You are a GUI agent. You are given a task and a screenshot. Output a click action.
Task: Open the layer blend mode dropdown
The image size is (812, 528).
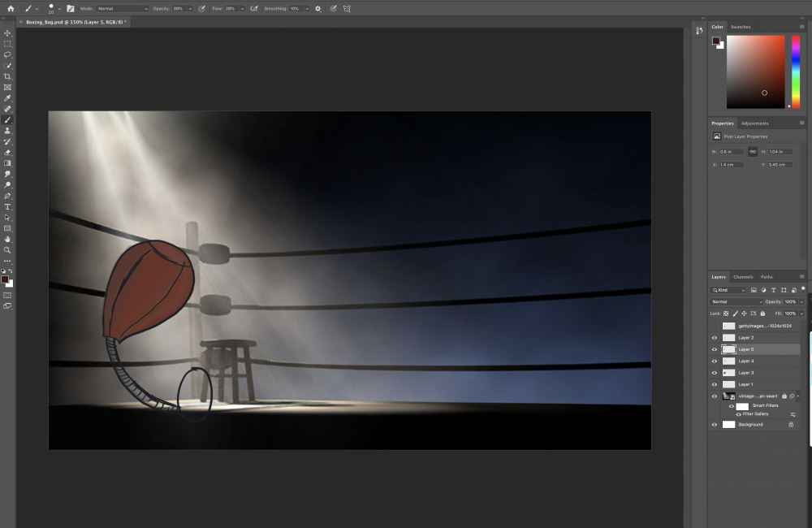[736, 301]
